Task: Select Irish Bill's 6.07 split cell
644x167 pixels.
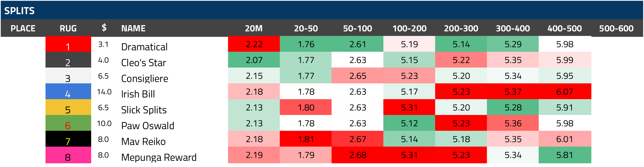Action: [x=565, y=92]
